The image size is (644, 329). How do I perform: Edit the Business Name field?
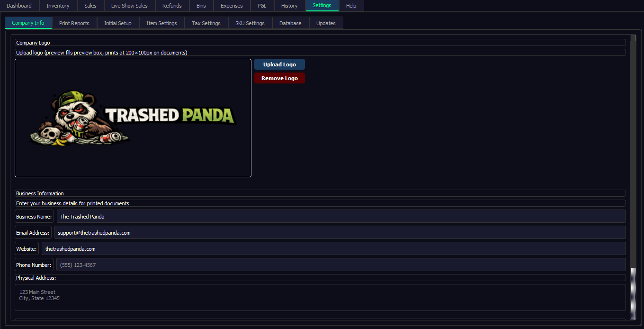click(x=341, y=217)
